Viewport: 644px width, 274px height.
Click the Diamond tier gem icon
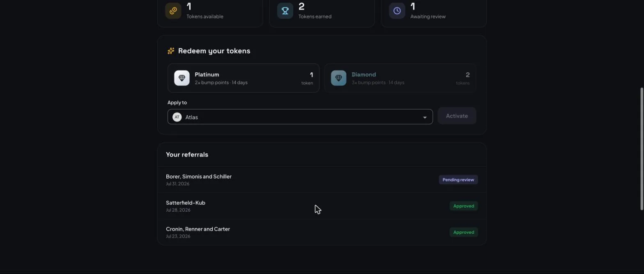point(339,78)
